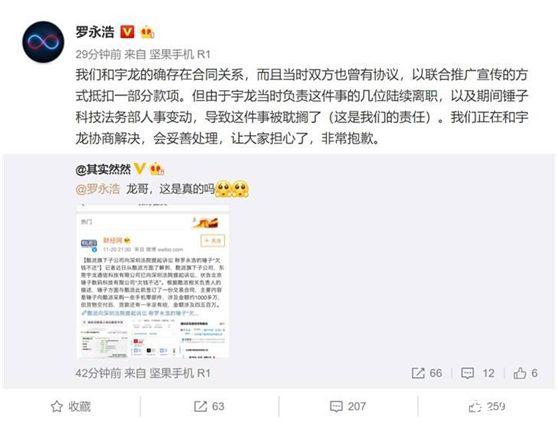Open the 罗永浩 username link
This screenshot has height=425, width=558.
95,32
